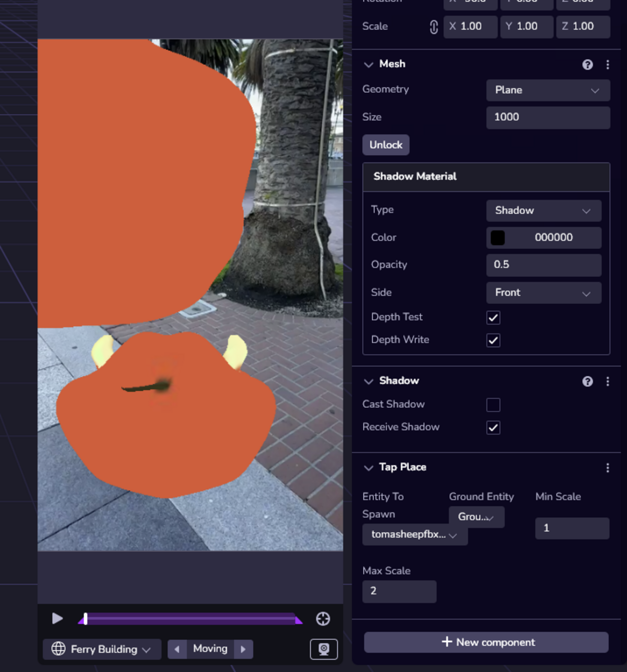Click the Unlock button
This screenshot has height=672, width=627.
point(386,145)
